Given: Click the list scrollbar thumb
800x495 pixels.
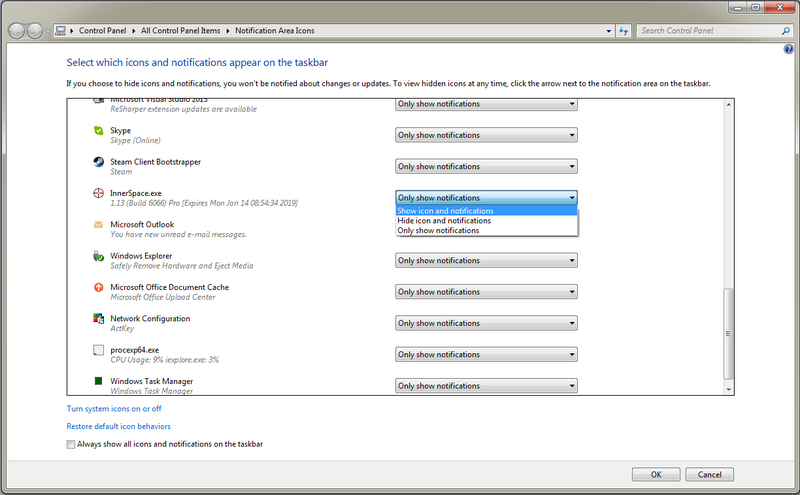Looking at the screenshot, I should (729, 334).
